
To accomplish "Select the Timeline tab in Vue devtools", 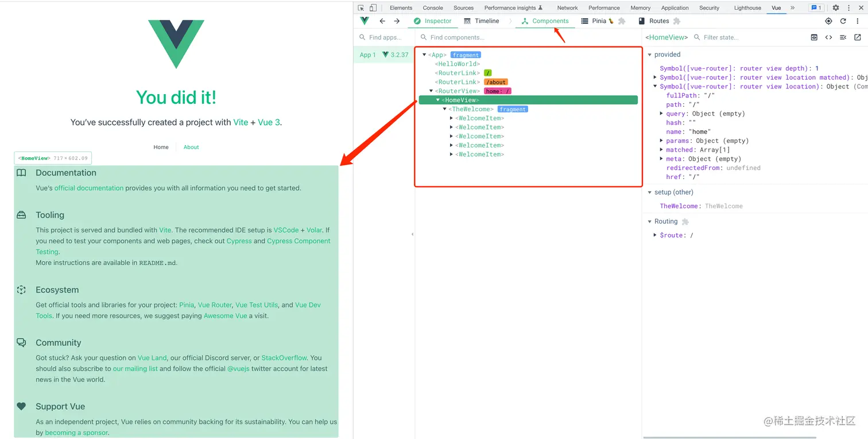I will point(481,21).
